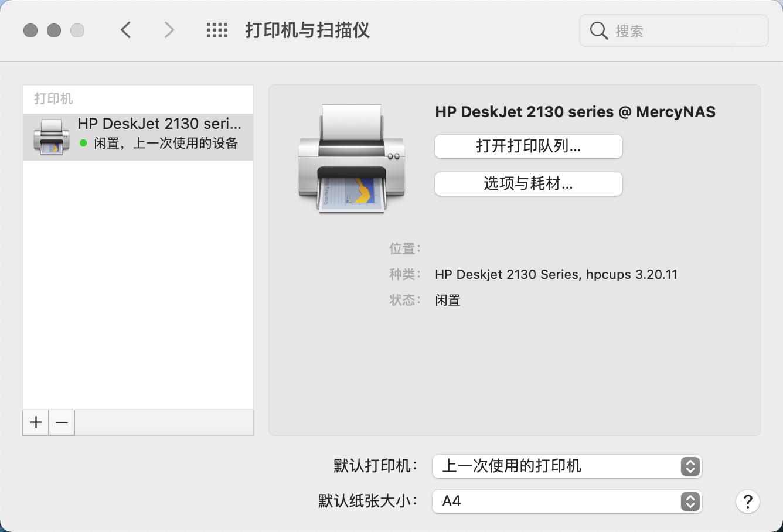Click the small printer icon beside HP DeskJet

pos(52,137)
